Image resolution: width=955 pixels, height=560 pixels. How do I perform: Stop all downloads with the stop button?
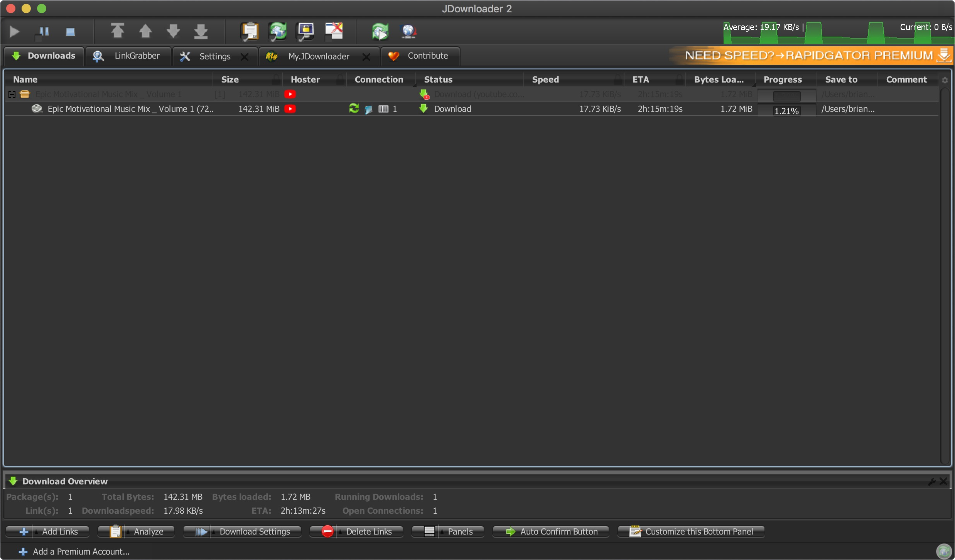pyautogui.click(x=70, y=31)
